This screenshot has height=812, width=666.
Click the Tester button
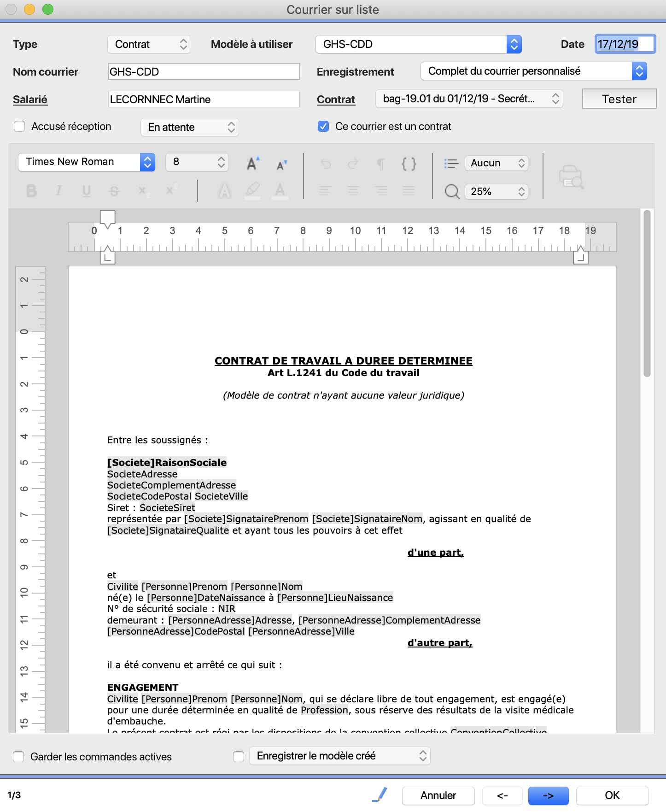619,99
